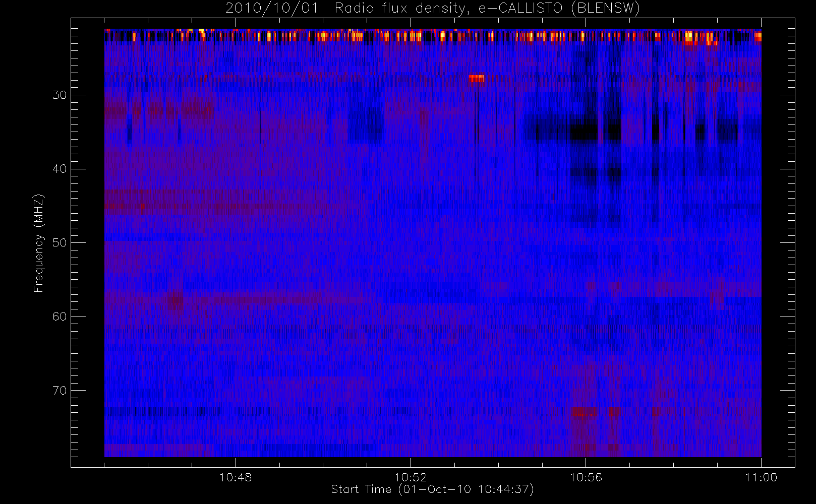Click the bright red burst near 28 MHz

point(476,79)
